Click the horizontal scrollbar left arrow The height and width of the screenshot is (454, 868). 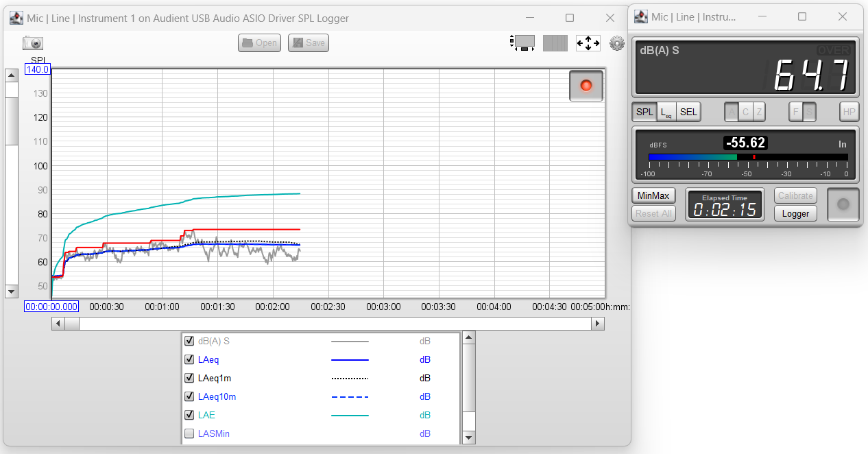(58, 323)
